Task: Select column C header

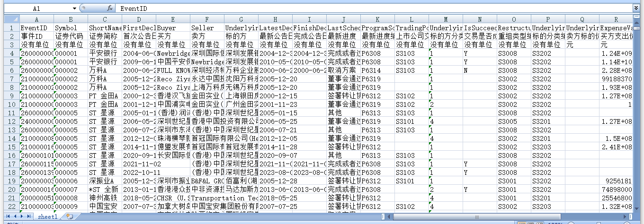Action: click(105, 19)
